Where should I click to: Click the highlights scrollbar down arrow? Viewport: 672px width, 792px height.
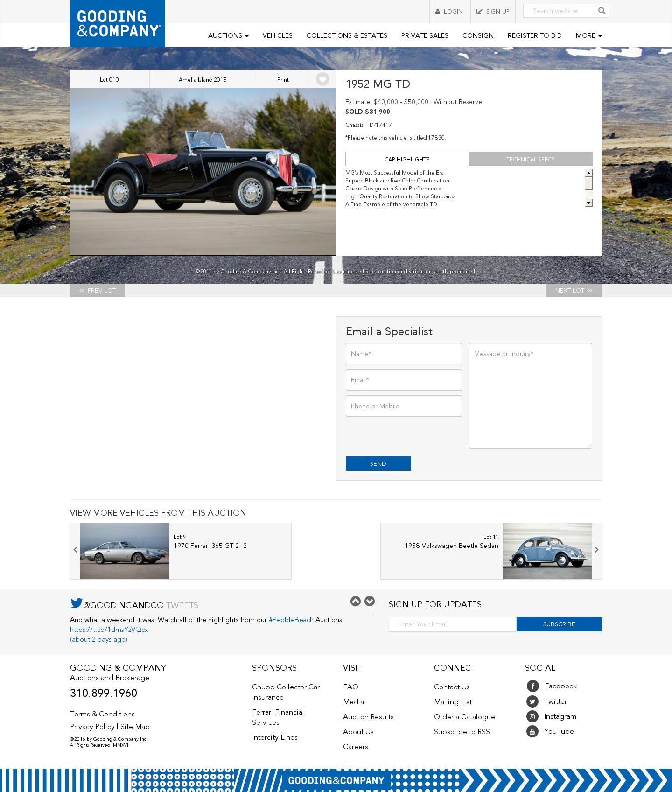pos(589,203)
